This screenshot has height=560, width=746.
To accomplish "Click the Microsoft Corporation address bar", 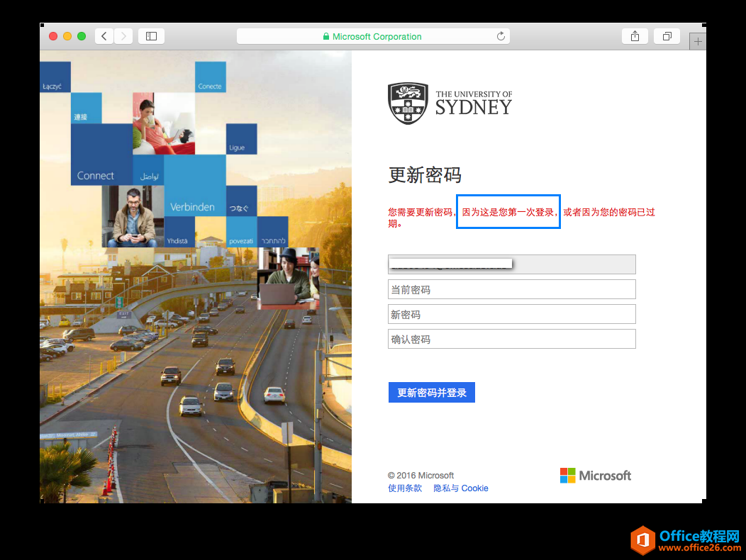I will 377,37.
